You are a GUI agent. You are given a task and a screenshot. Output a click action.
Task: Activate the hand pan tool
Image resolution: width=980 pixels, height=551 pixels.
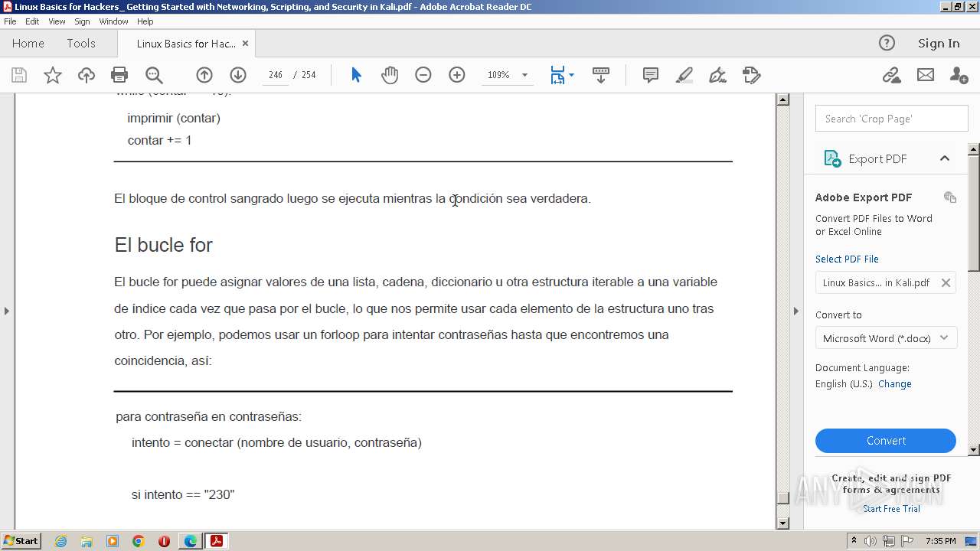pos(390,75)
